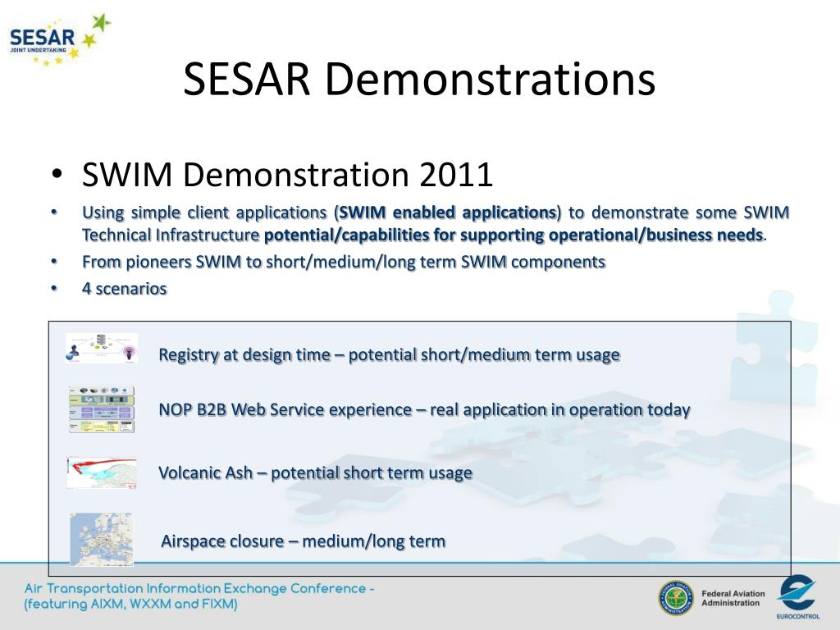Open the NOP B2B Web Service diagram thumbnail
This screenshot has height=630, width=840.
(x=102, y=409)
